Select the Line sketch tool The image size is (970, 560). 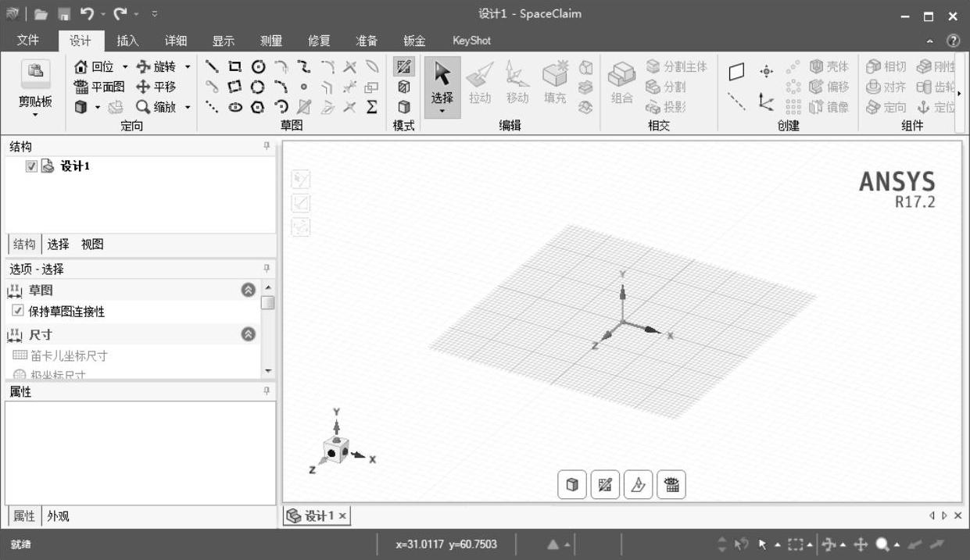212,67
